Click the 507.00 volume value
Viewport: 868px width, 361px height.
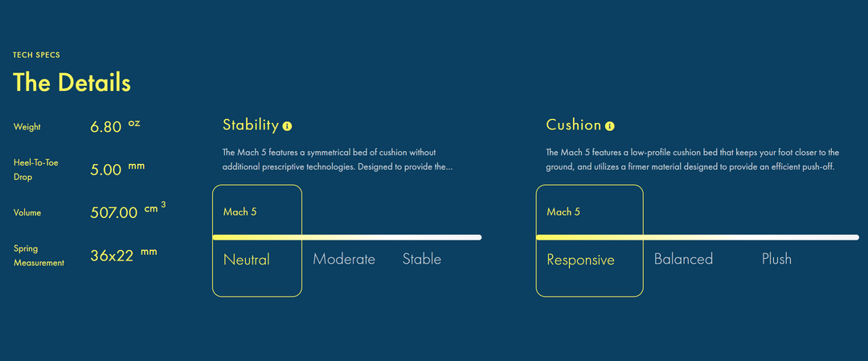(x=114, y=213)
